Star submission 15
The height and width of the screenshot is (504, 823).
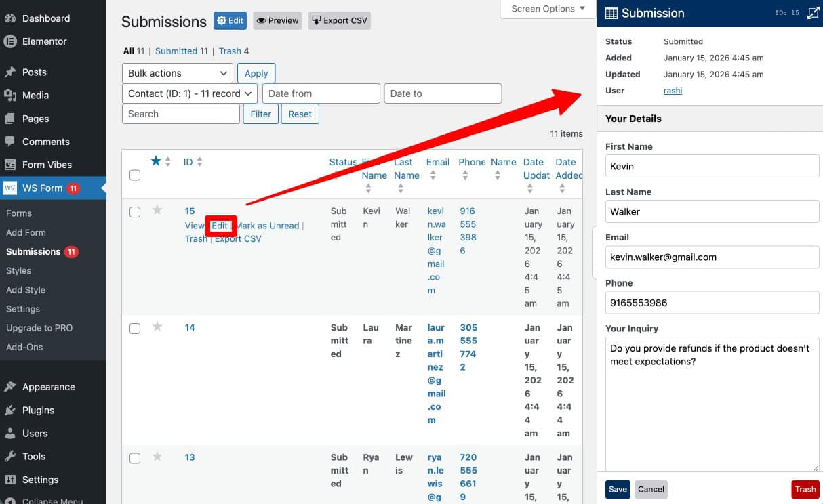point(157,210)
